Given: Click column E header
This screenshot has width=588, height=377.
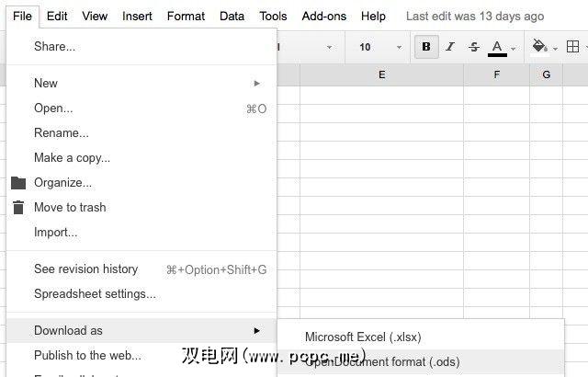Looking at the screenshot, I should point(382,74).
